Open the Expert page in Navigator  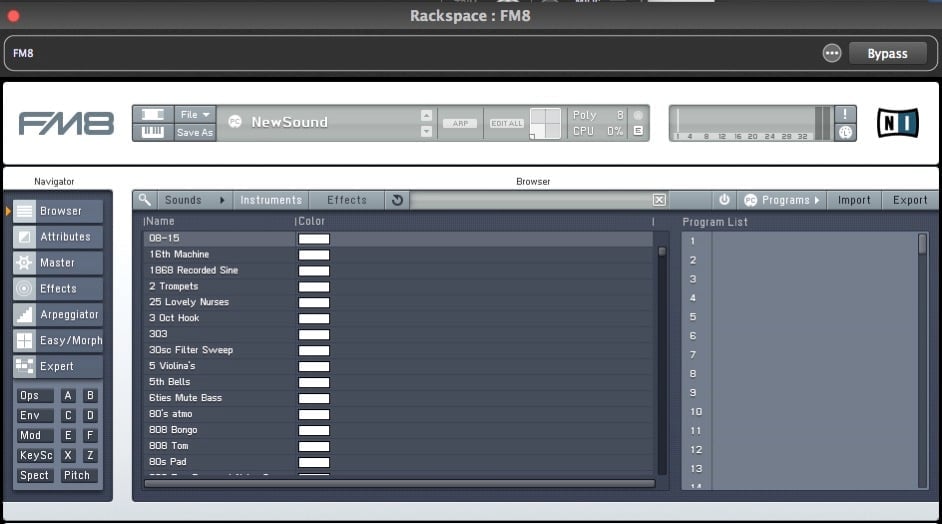pyautogui.click(x=58, y=366)
